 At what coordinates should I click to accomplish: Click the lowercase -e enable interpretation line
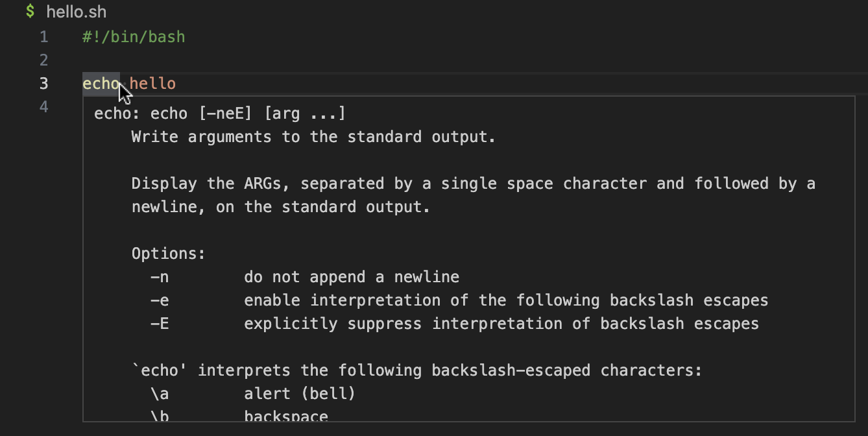[x=459, y=300]
